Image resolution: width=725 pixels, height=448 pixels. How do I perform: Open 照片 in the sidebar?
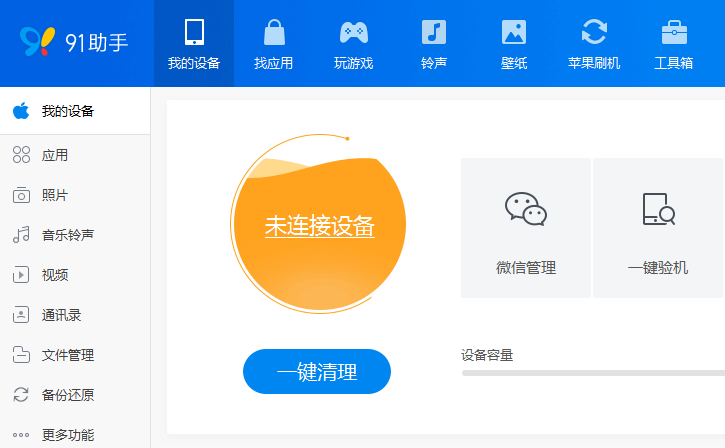pyautogui.click(x=55, y=195)
